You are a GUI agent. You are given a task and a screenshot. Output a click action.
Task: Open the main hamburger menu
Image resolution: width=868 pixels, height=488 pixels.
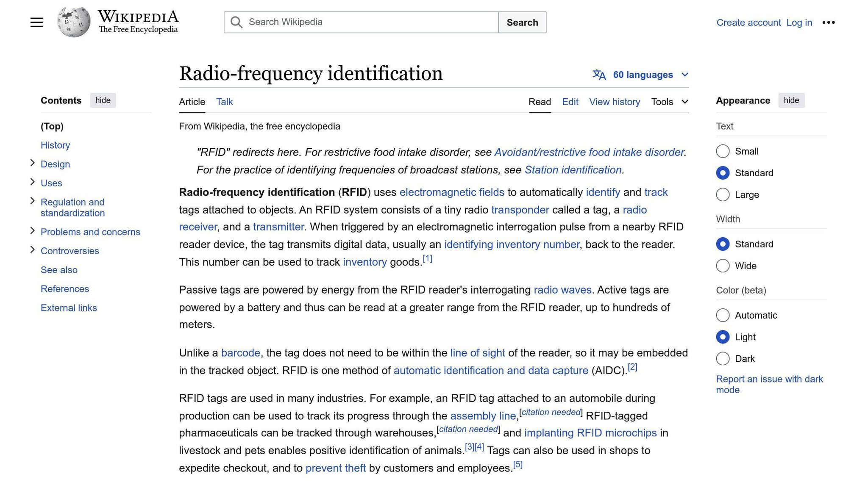pos(36,22)
